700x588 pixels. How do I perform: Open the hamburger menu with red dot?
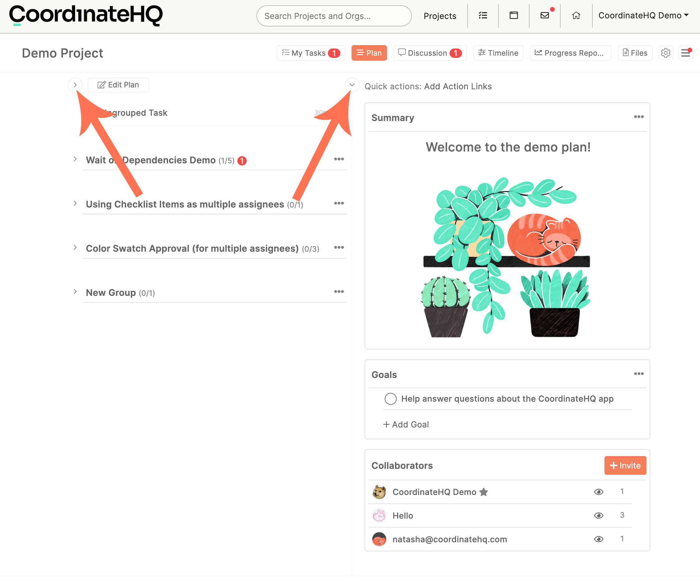(x=685, y=53)
